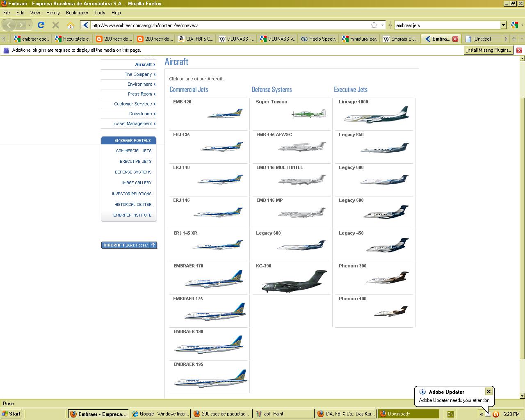Screen dimensions: 525x420
Task: Click the Install Missing Plugins button
Action: coord(488,50)
